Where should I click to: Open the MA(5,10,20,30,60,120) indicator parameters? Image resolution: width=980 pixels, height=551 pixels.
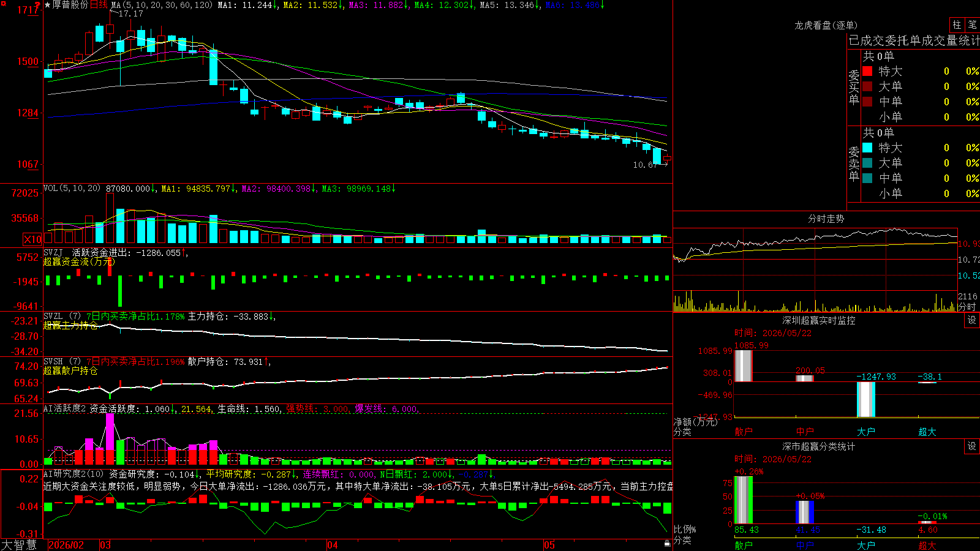click(162, 5)
